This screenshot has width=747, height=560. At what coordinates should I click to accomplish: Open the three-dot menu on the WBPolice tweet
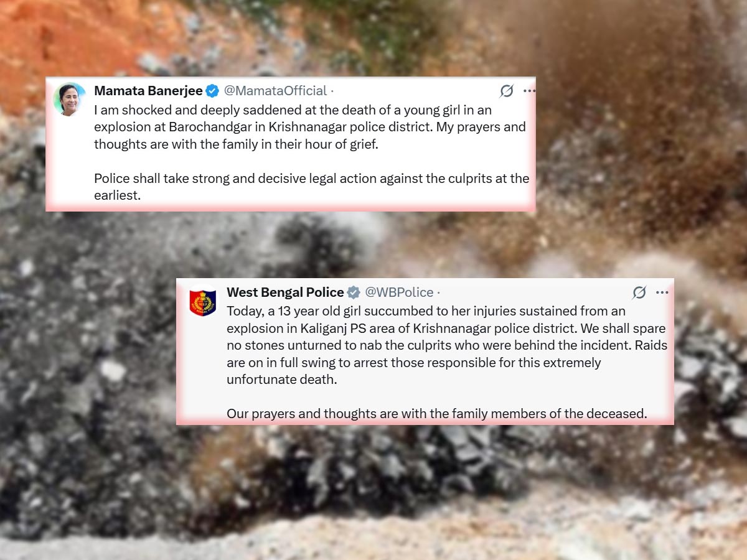(662, 292)
